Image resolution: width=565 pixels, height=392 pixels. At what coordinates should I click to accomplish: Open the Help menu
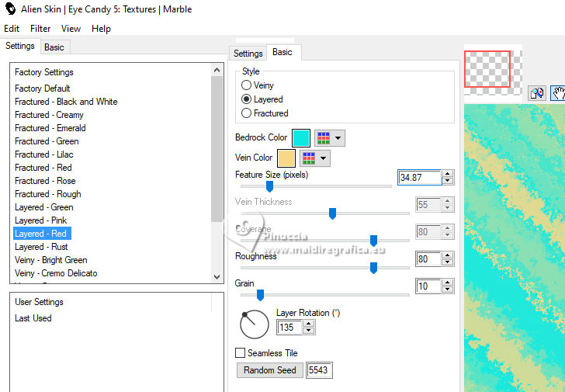click(101, 29)
